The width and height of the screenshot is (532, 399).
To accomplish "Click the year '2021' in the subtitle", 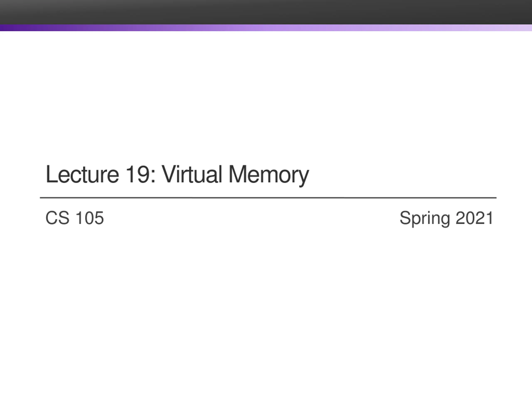I will [x=474, y=218].
